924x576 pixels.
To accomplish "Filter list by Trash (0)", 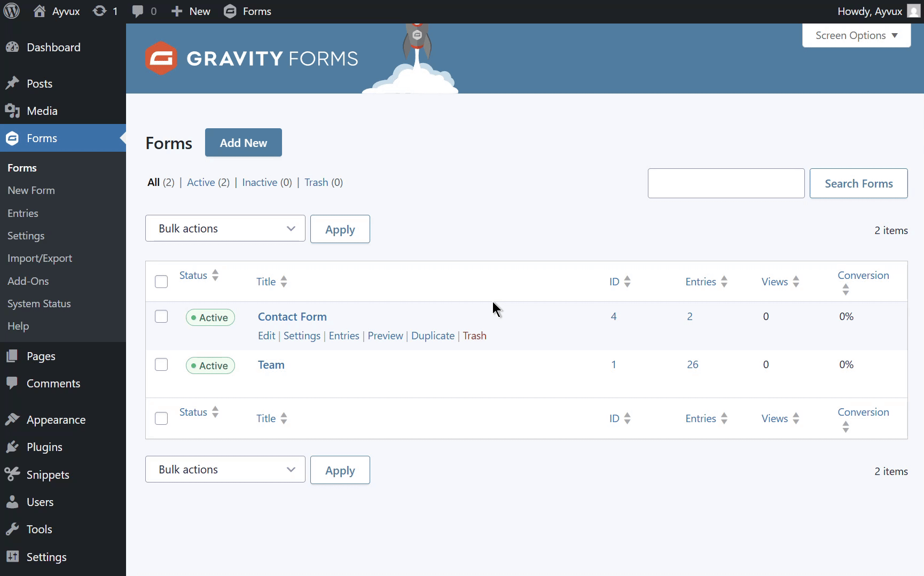I will [x=324, y=182].
